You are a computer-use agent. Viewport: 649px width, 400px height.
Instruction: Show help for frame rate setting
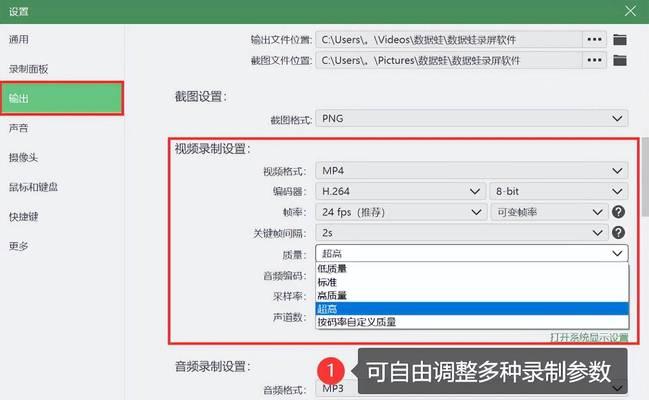click(x=618, y=212)
